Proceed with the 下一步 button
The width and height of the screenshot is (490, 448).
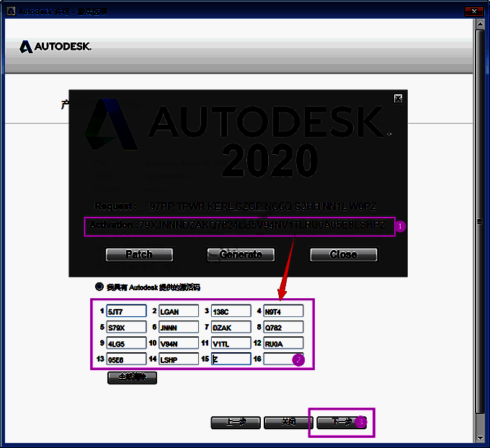tap(342, 422)
